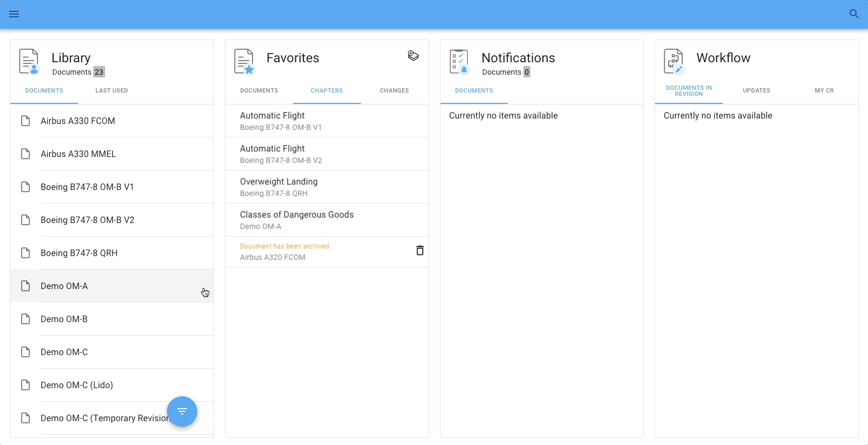
Task: Select the Favorites Chapters tab
Action: point(327,90)
